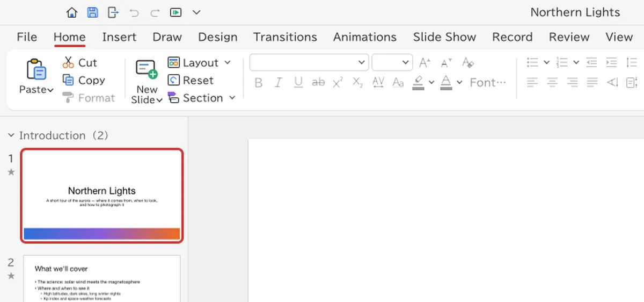The height and width of the screenshot is (302, 644).
Task: Align text left
Action: coord(532,82)
